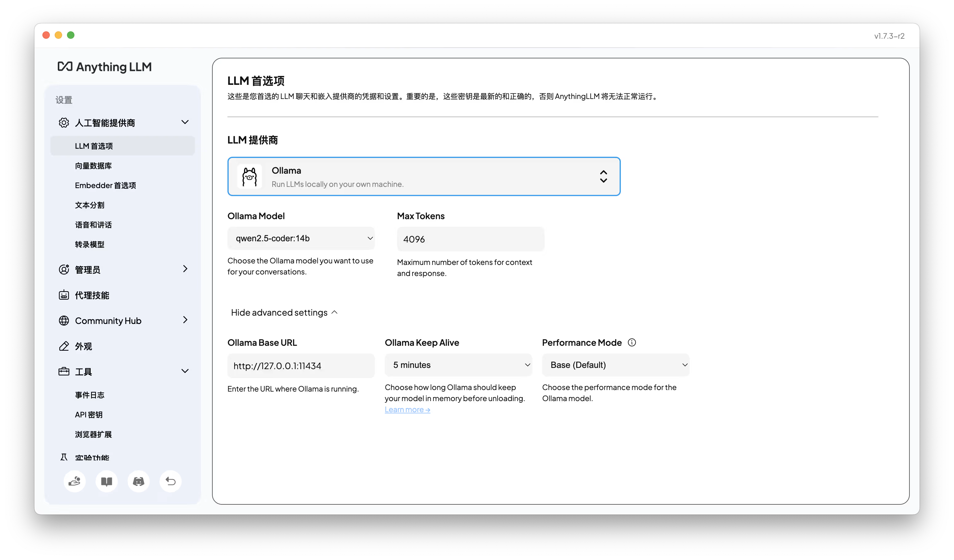Viewport: 954px width, 560px height.
Task: Expand the Community Hub chevron
Action: click(185, 320)
